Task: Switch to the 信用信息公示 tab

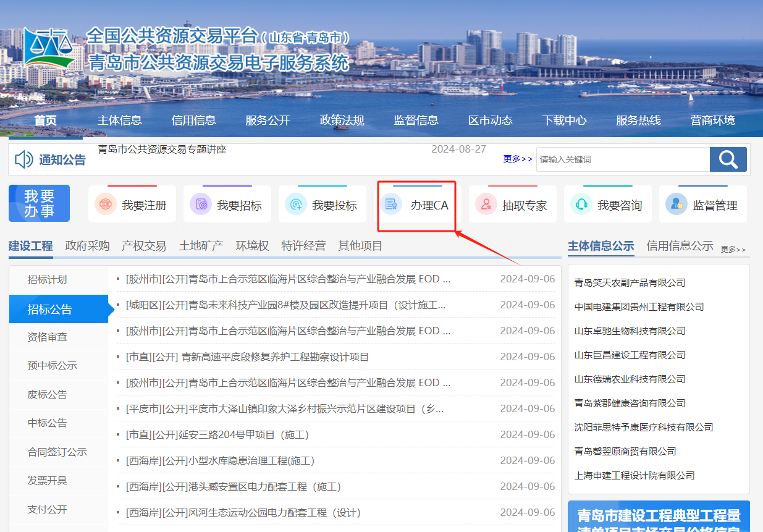Action: point(680,245)
